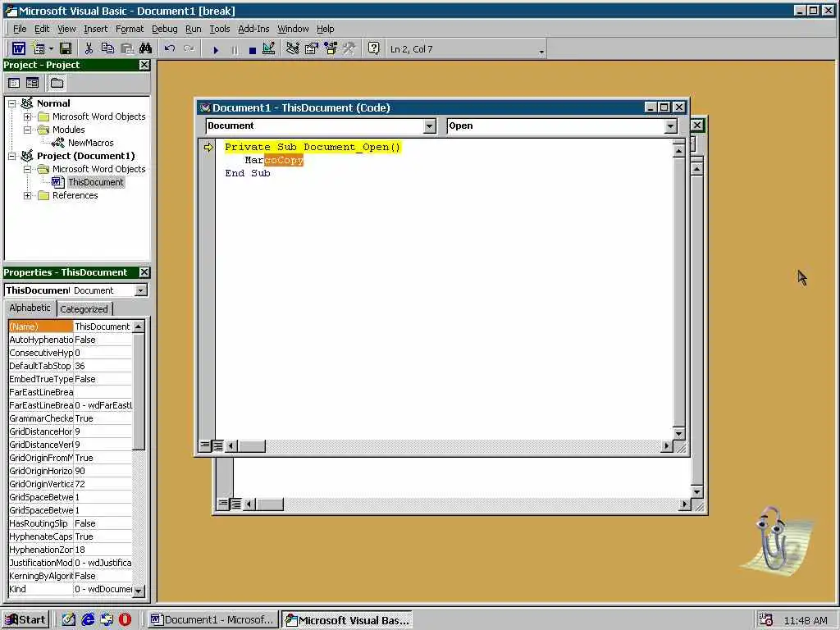Switch the rear code window to Procedure View

pyautogui.click(x=223, y=504)
